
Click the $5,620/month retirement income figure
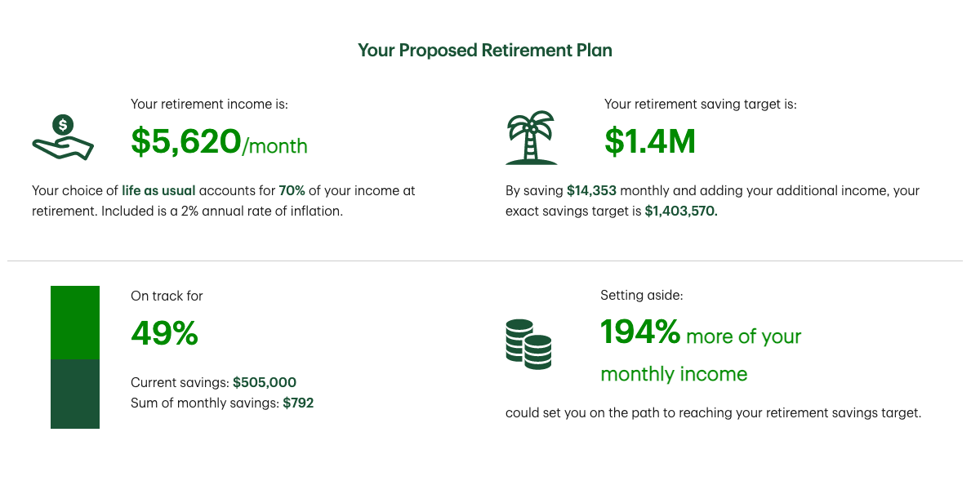point(219,142)
